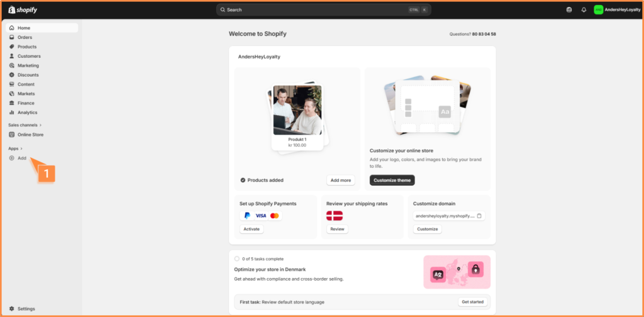
Task: Click the plus icon to add apps
Action: (x=12, y=158)
